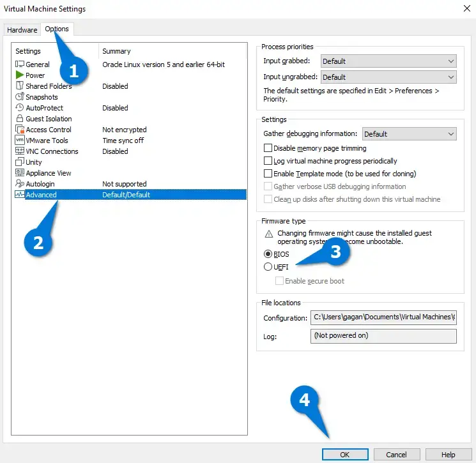Click the Access Control icon

click(20, 129)
